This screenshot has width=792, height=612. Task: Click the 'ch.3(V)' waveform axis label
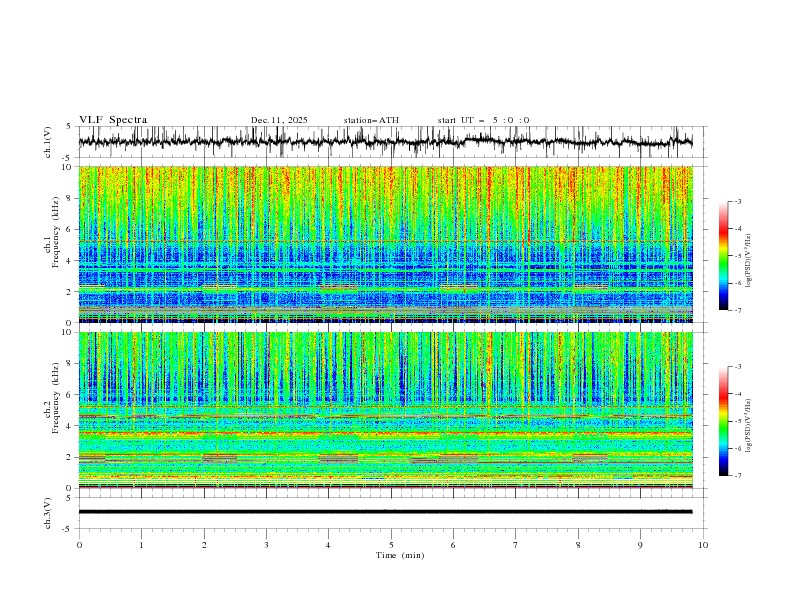coord(48,513)
